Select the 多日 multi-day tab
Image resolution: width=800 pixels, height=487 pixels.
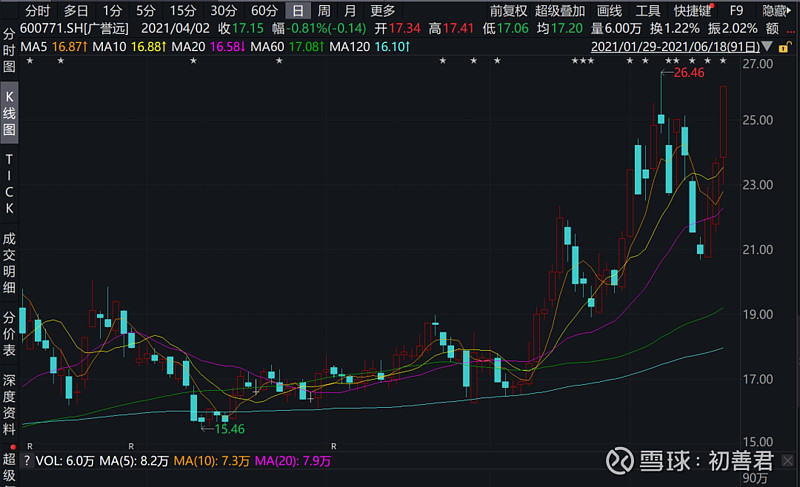point(76,10)
